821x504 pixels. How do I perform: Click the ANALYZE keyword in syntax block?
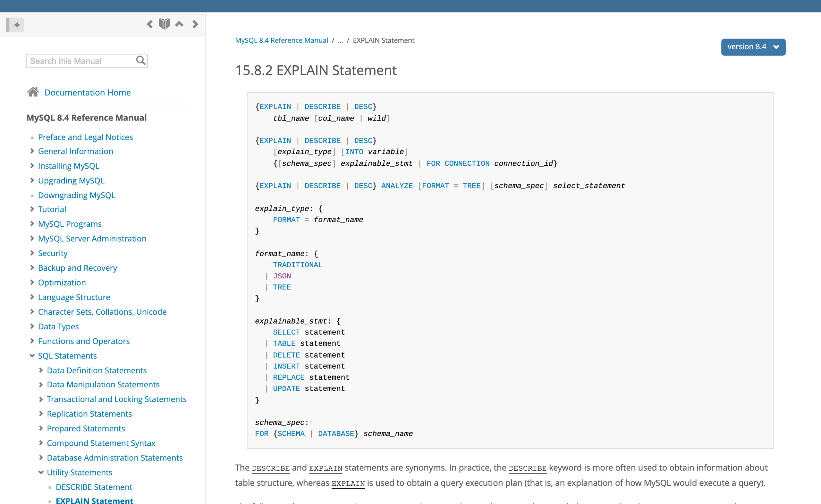pyautogui.click(x=397, y=186)
